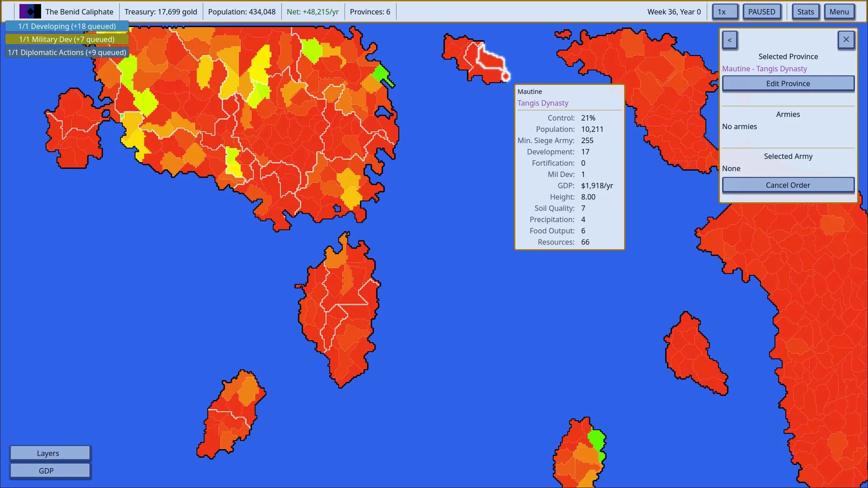
Task: Click the Net income per year indicator
Action: click(x=312, y=12)
